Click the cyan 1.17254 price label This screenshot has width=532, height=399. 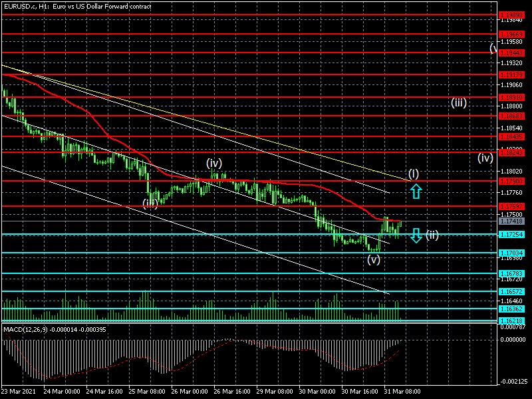click(x=511, y=235)
